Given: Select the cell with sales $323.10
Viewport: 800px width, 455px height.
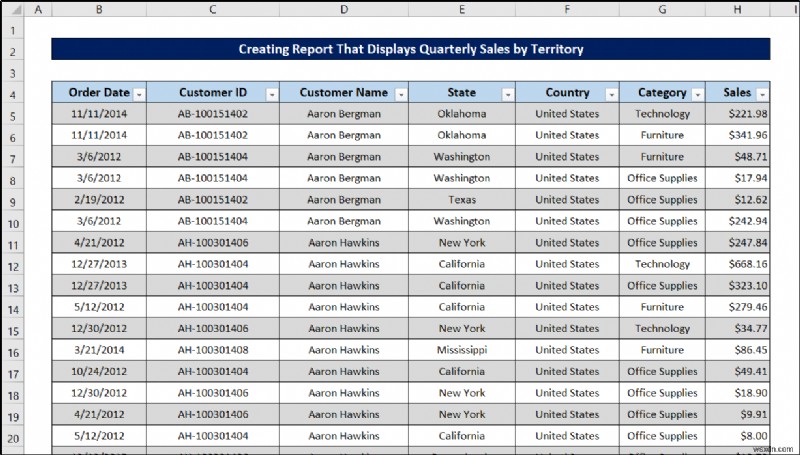Looking at the screenshot, I should pyautogui.click(x=738, y=286).
